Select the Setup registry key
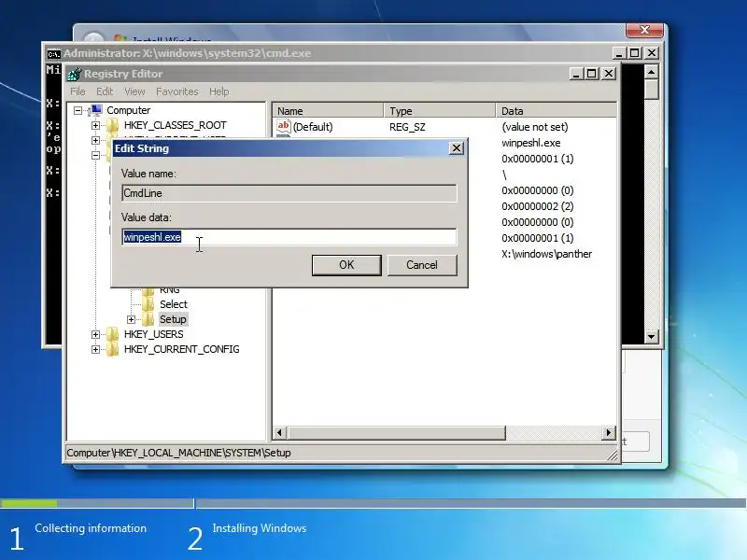The image size is (747, 560). [x=173, y=319]
